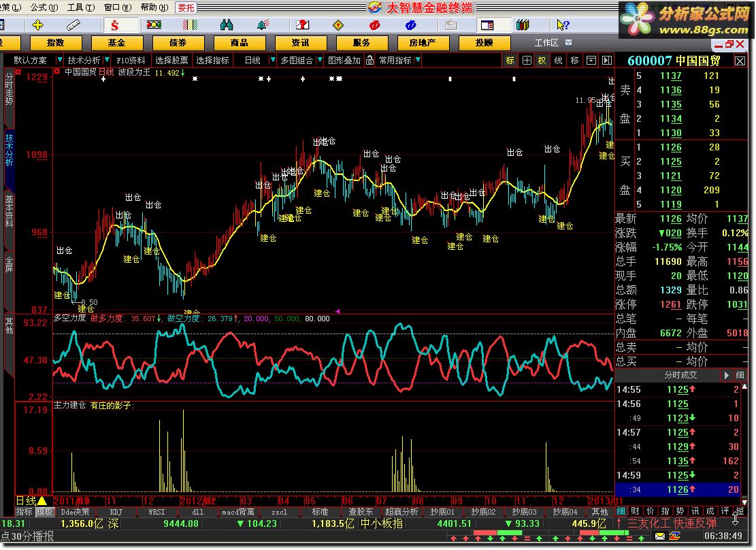Switch to 技术分析 side tab
This screenshot has width=756, height=550.
click(x=9, y=150)
